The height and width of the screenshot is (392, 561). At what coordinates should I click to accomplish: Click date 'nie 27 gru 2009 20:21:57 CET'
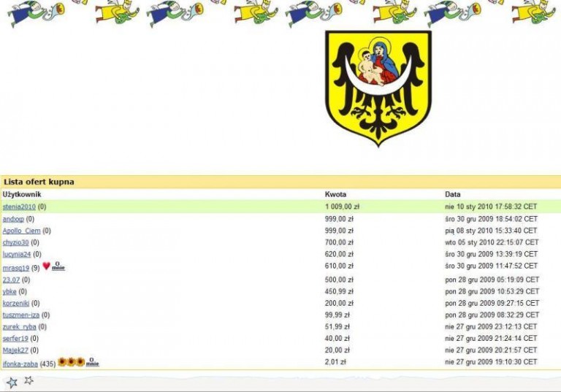tap(491, 350)
